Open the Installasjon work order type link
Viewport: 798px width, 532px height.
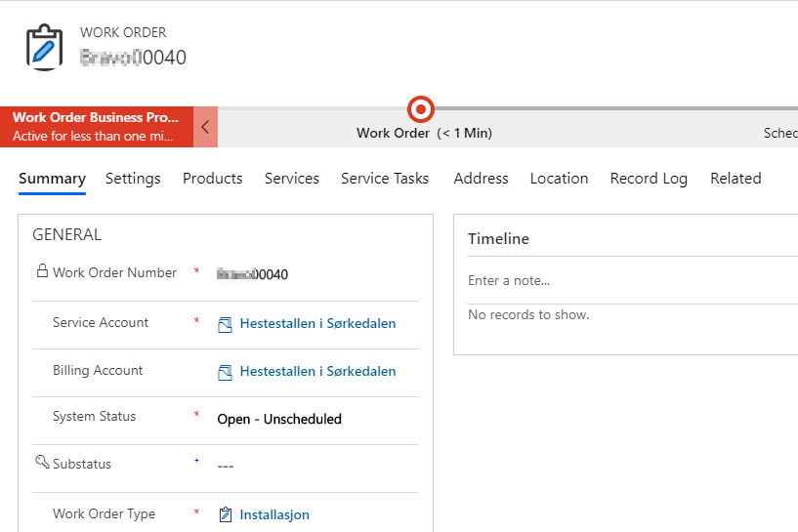click(x=274, y=514)
